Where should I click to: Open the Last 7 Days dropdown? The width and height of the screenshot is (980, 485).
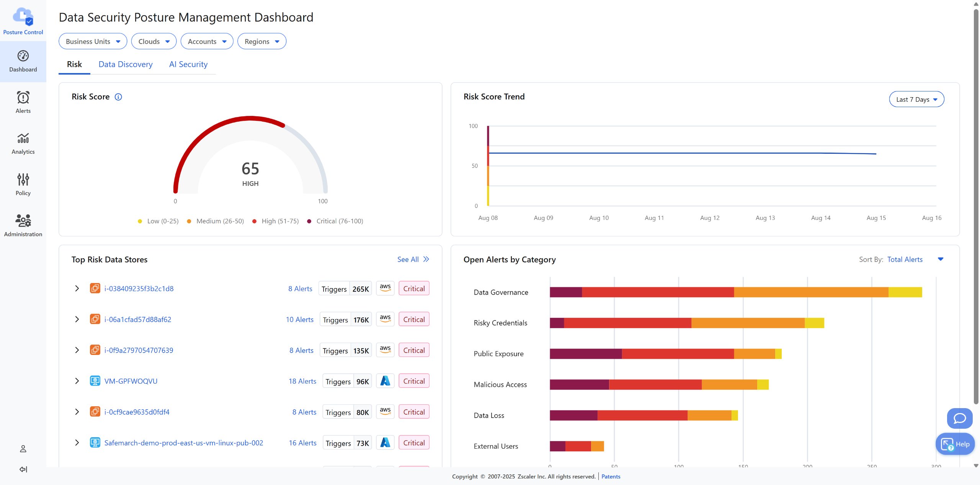(x=916, y=99)
